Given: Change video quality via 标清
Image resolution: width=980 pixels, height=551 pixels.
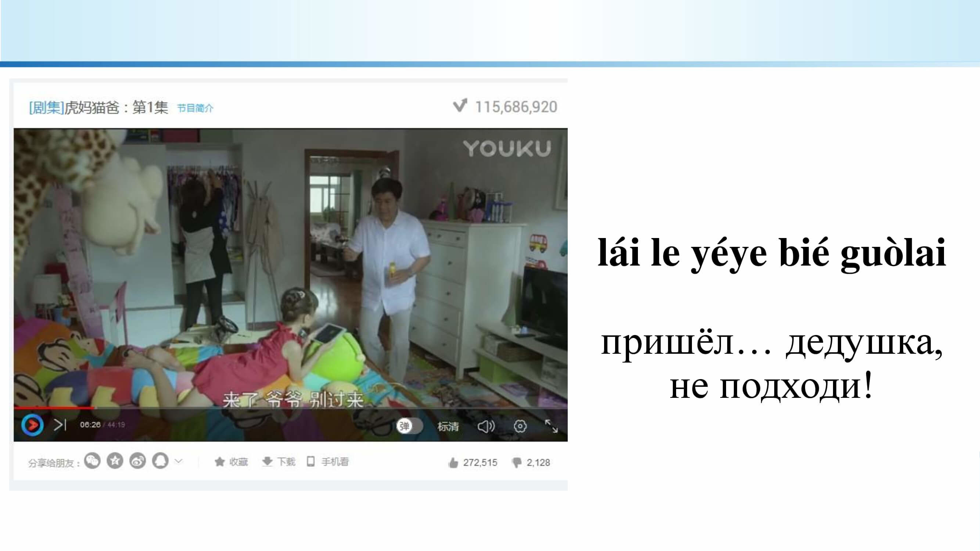Looking at the screenshot, I should coord(448,426).
